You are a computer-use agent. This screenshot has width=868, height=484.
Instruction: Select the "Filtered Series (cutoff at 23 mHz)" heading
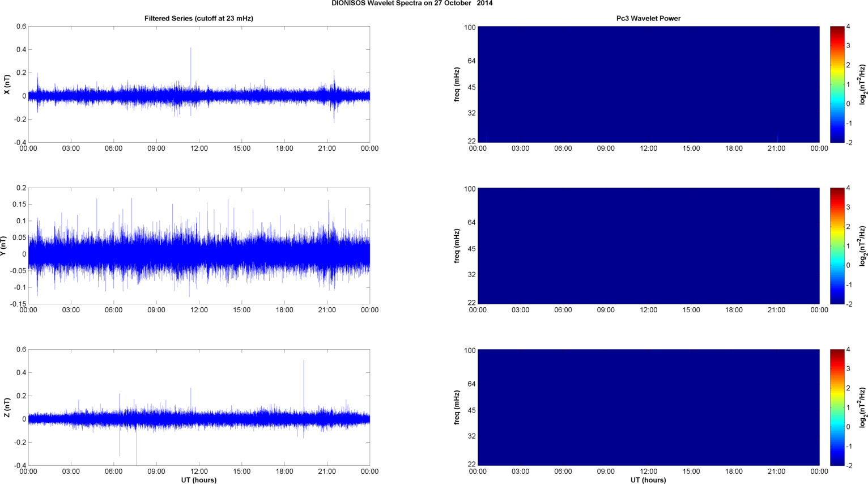tap(199, 18)
